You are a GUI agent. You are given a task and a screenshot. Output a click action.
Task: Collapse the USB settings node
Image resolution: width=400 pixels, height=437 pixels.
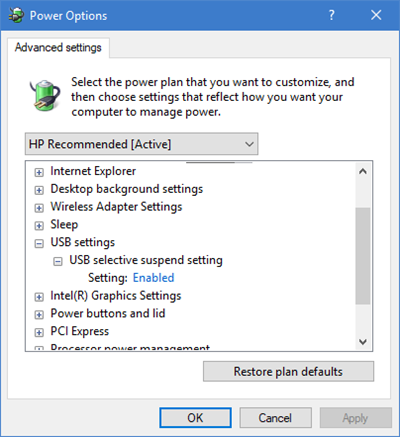pyautogui.click(x=39, y=244)
